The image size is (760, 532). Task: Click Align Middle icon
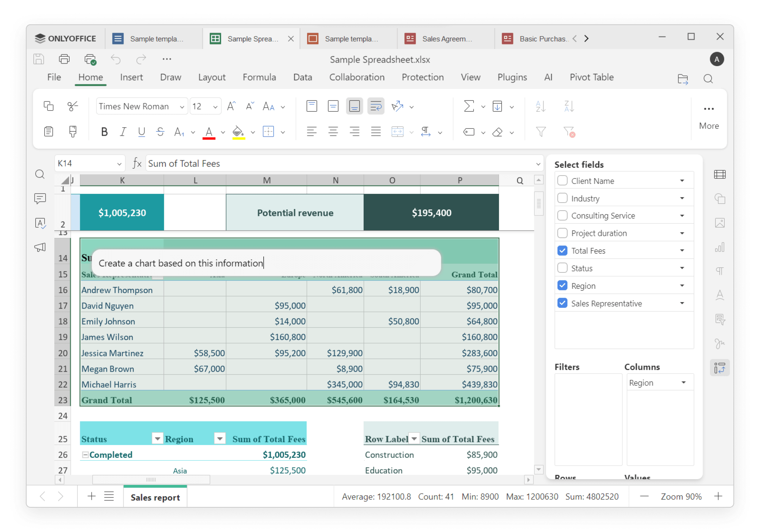click(333, 106)
